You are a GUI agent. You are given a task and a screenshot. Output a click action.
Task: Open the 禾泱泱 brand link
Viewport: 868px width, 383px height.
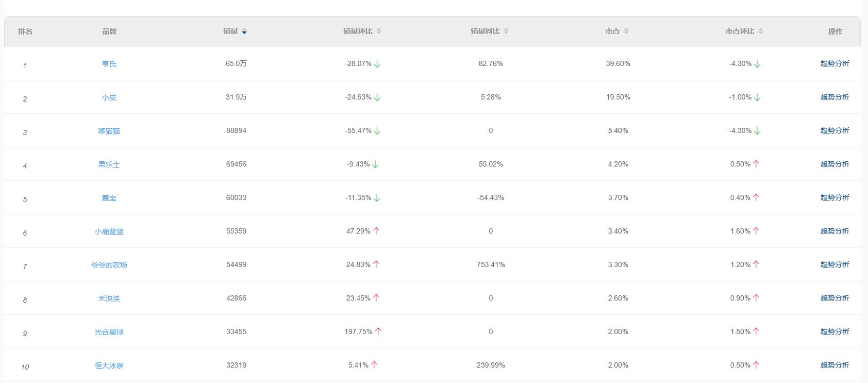pyautogui.click(x=109, y=298)
